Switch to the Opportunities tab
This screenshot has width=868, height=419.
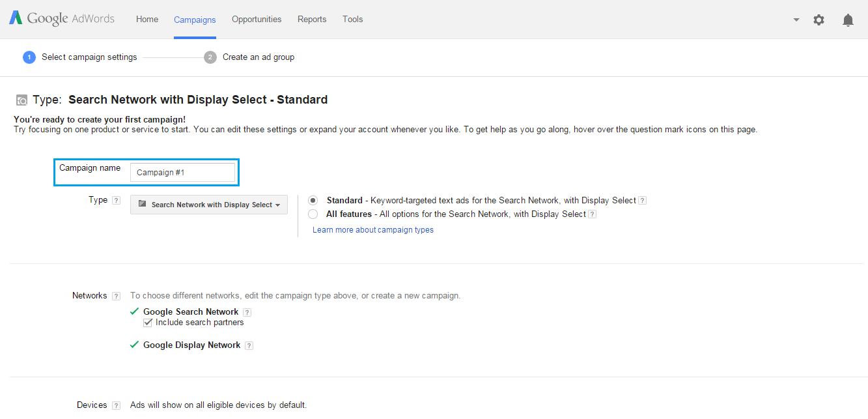(x=257, y=19)
